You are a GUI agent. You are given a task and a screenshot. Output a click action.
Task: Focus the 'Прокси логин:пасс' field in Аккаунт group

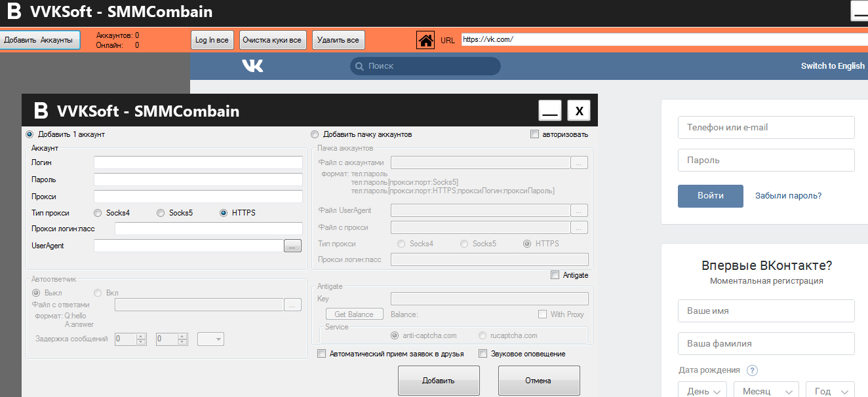208,229
